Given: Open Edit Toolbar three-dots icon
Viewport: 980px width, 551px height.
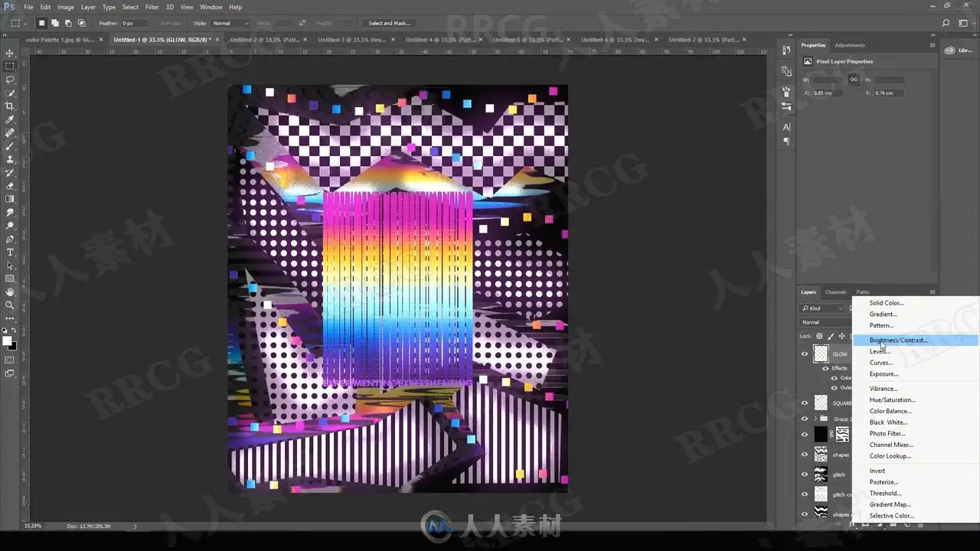Looking at the screenshot, I should pos(10,318).
